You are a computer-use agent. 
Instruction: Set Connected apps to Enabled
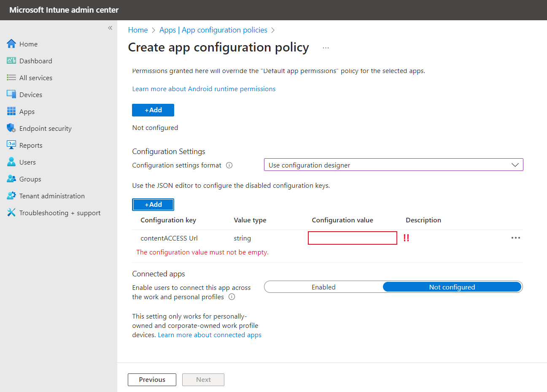click(323, 287)
